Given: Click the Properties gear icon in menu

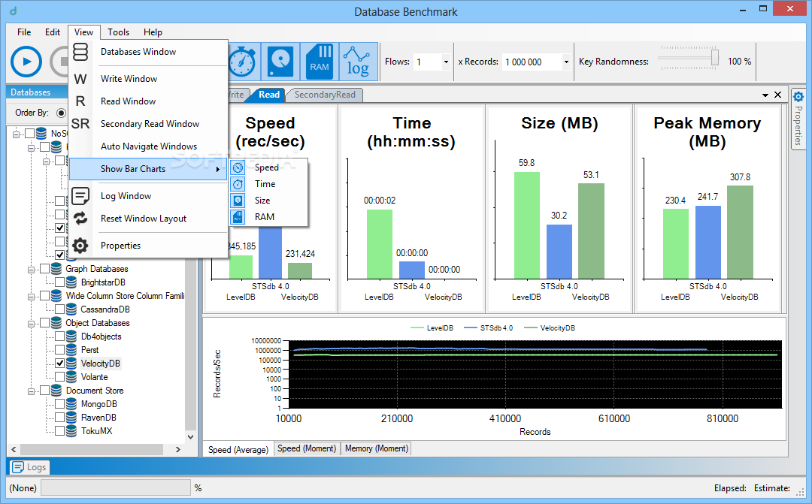Looking at the screenshot, I should (80, 246).
